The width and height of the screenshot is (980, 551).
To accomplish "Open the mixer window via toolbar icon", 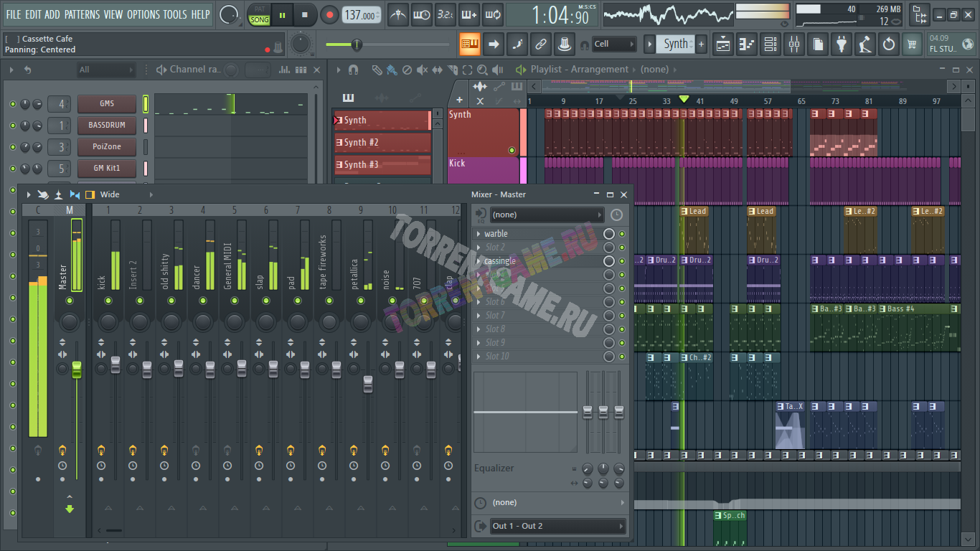I will pyautogui.click(x=793, y=44).
